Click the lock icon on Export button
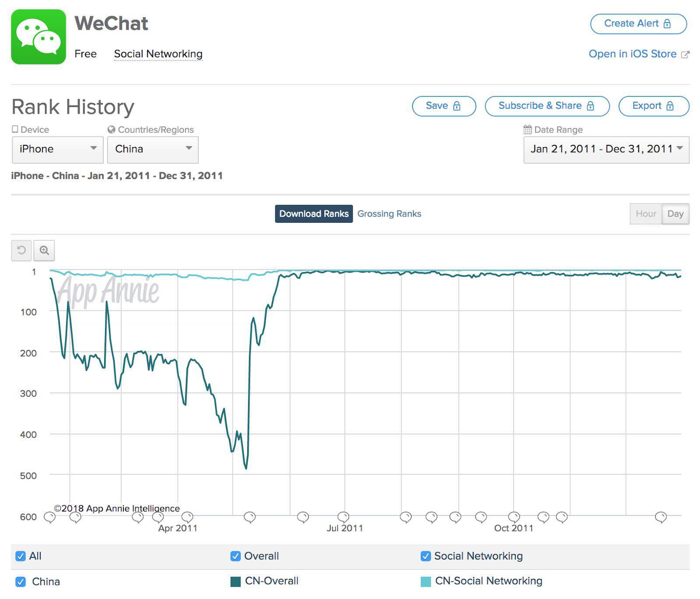Viewport: 700px width, 599px height. pos(670,106)
